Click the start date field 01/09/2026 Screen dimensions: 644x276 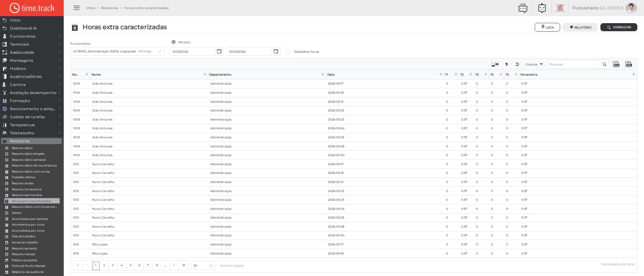click(192, 51)
